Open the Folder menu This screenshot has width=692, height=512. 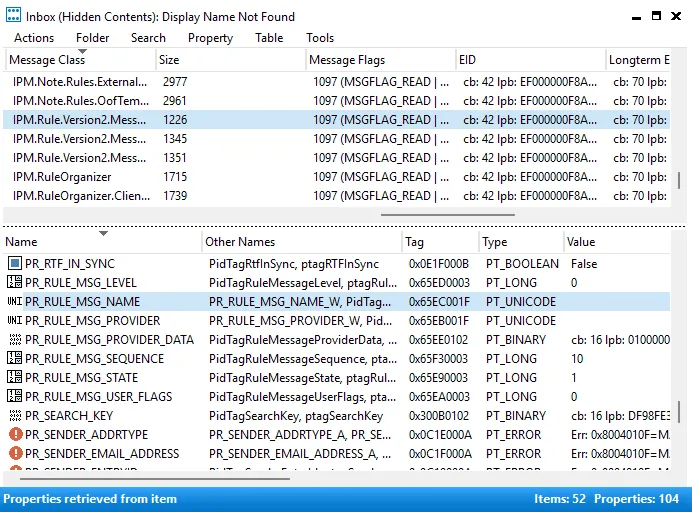coord(92,38)
